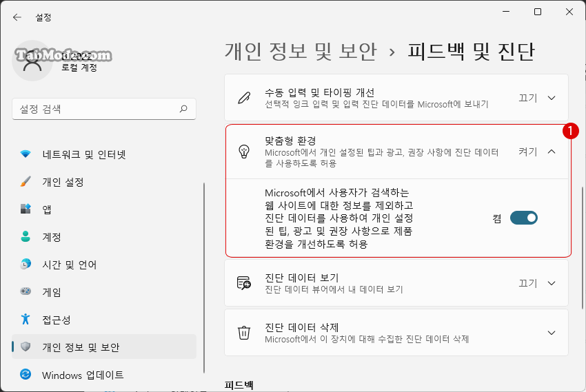Click the network Wi-Fi icon
Screen dimensions: 586x392
click(x=26, y=154)
